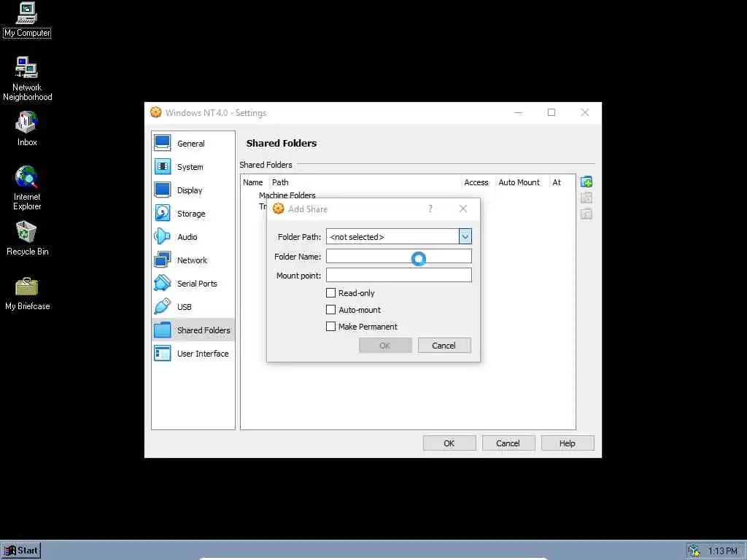Open the General settings category
Viewport: 747px width, 560px height.
[x=193, y=144]
